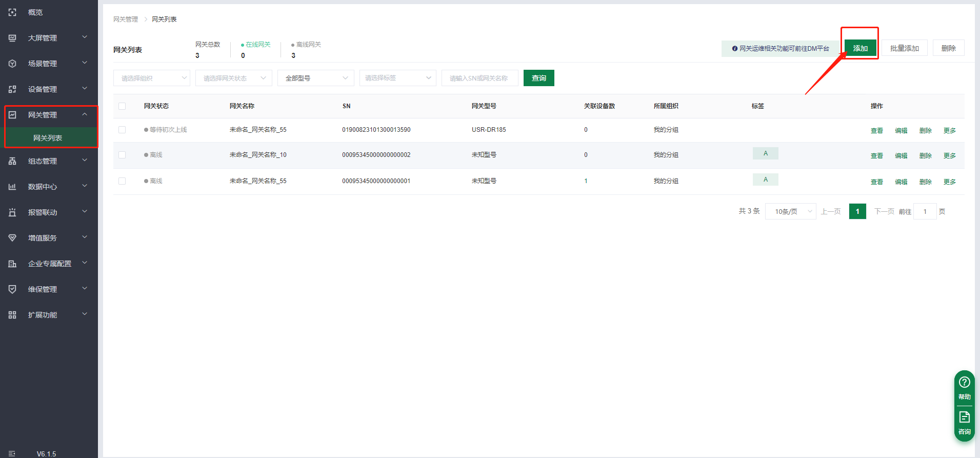Open the 帮助 help question-mark icon
This screenshot has width=980, height=458.
point(964,383)
